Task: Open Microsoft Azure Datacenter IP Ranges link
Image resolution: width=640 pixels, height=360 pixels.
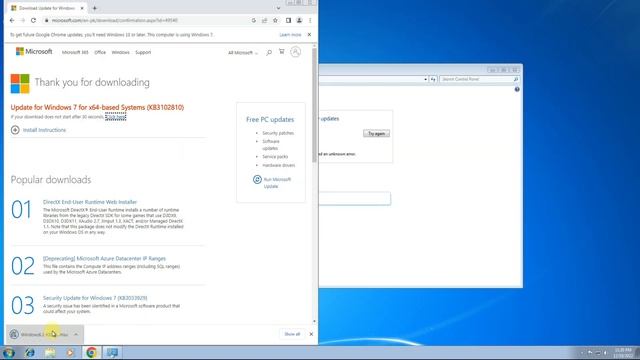Action: click(104, 258)
